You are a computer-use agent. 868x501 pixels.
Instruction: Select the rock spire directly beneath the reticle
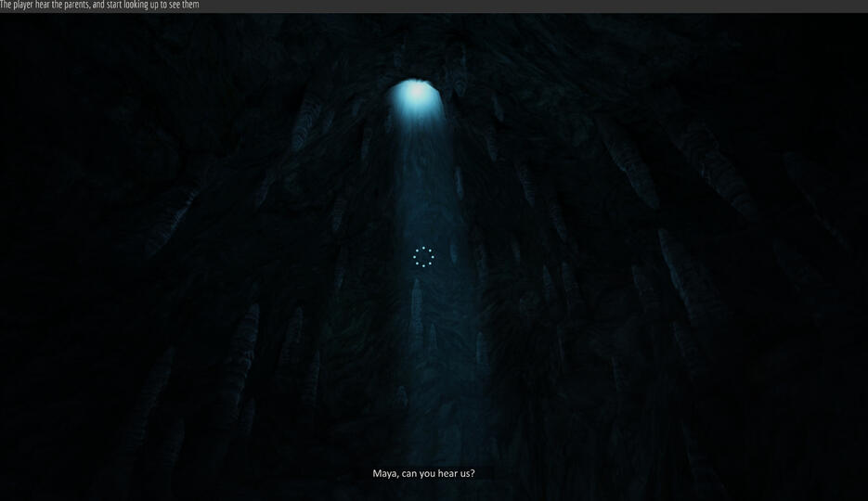point(417,306)
